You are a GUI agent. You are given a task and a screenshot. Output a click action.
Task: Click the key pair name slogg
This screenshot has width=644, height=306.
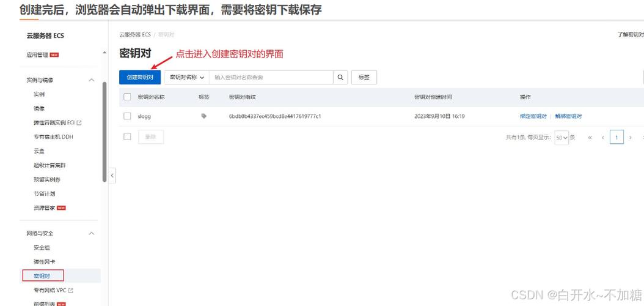144,116
